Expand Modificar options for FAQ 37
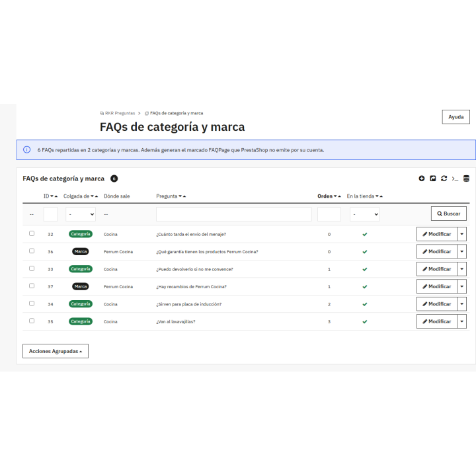 tap(461, 286)
